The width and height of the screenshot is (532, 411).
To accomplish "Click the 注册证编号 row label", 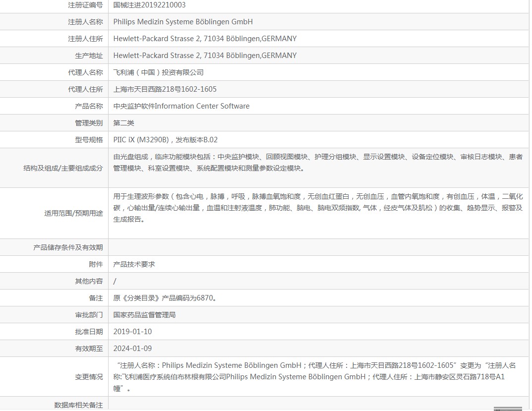I will pyautogui.click(x=85, y=5).
